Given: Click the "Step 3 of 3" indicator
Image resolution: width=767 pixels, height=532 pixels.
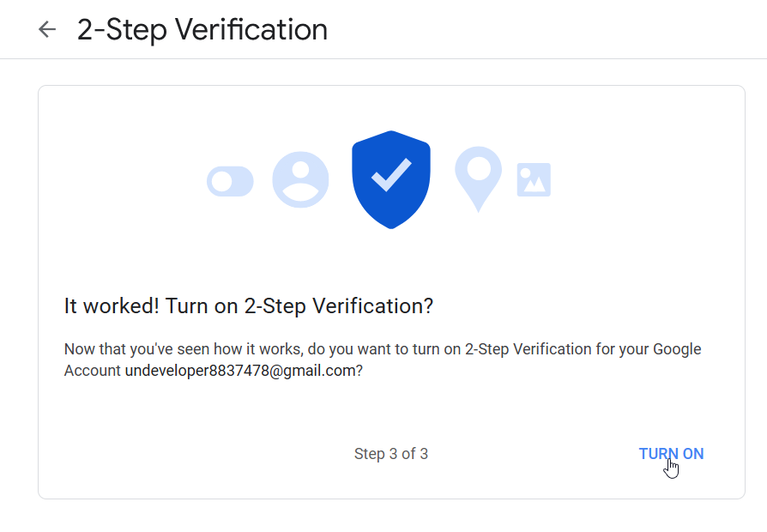Looking at the screenshot, I should click(x=391, y=454).
